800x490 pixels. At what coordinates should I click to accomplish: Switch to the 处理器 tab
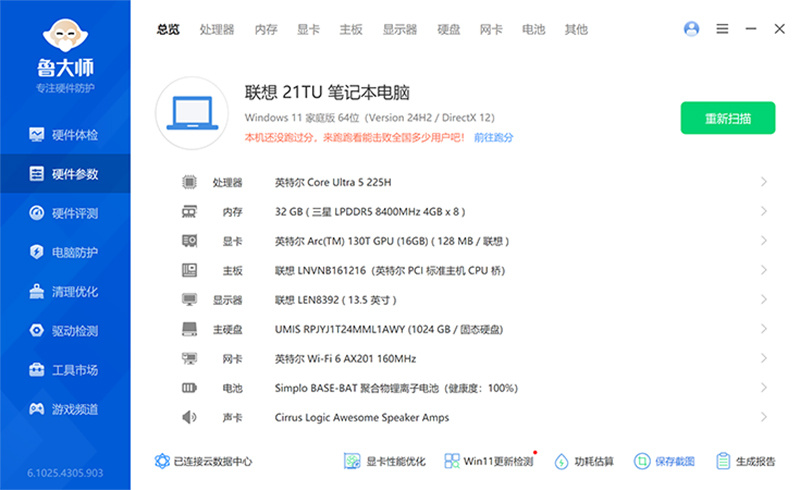point(217,30)
